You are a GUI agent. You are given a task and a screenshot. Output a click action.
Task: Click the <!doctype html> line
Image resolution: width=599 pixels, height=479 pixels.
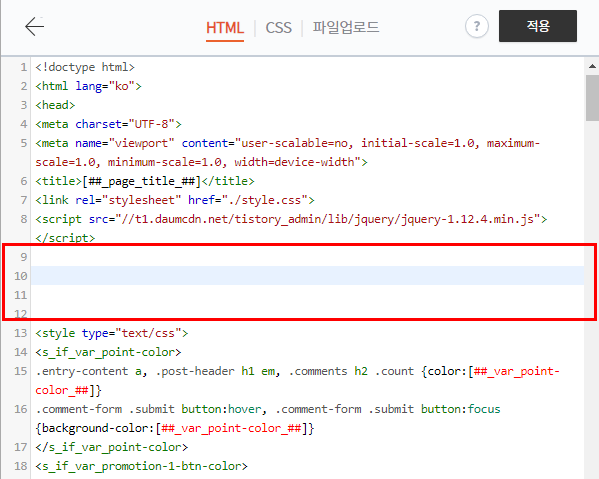[85, 67]
